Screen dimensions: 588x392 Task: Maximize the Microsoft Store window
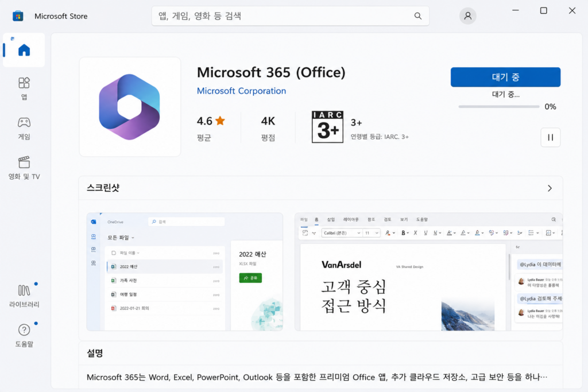(x=543, y=10)
